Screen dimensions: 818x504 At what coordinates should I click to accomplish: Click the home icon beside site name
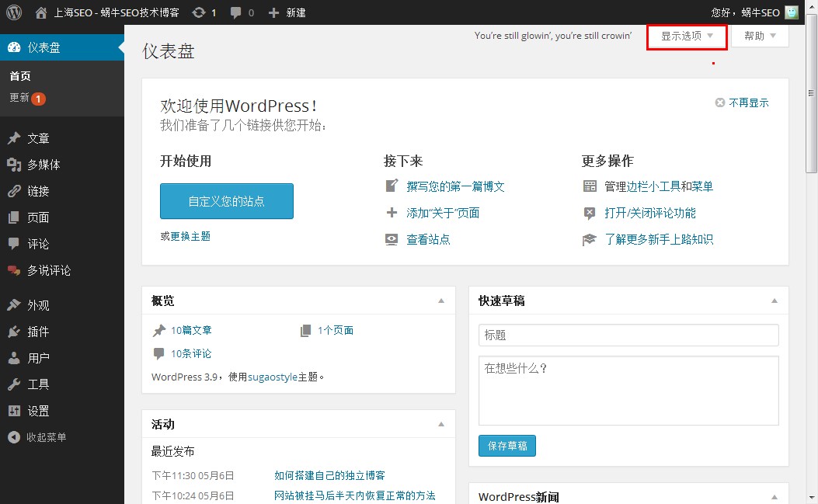point(41,12)
